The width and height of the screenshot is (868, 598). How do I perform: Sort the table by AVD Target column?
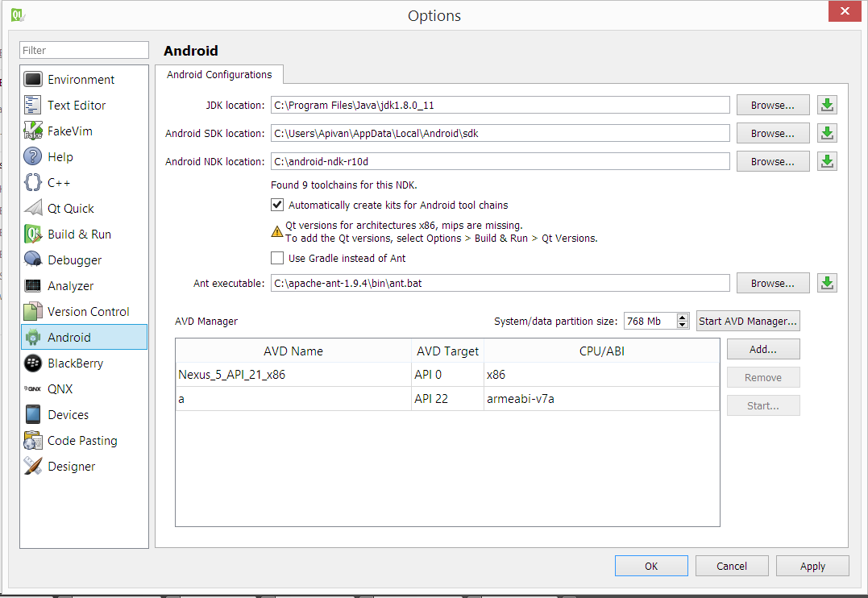pos(447,351)
